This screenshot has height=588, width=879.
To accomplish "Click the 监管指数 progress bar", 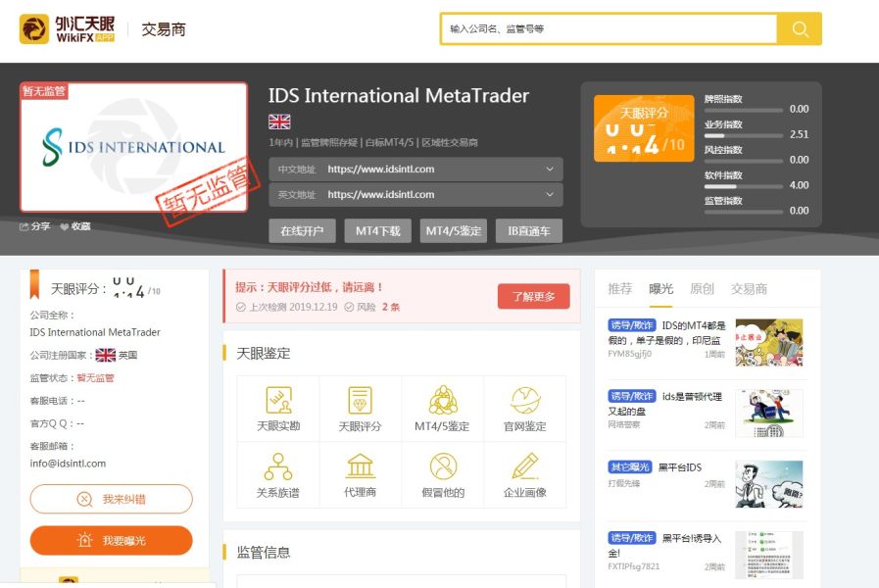I will pyautogui.click(x=744, y=212).
